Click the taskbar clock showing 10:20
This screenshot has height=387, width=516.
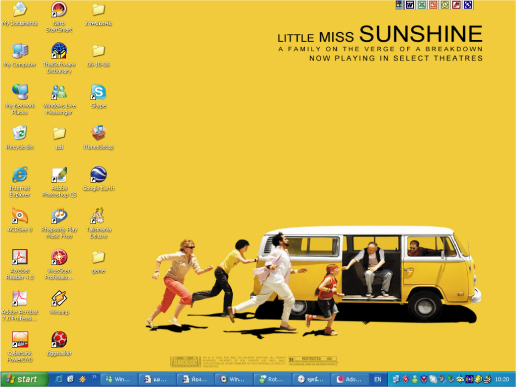click(502, 379)
